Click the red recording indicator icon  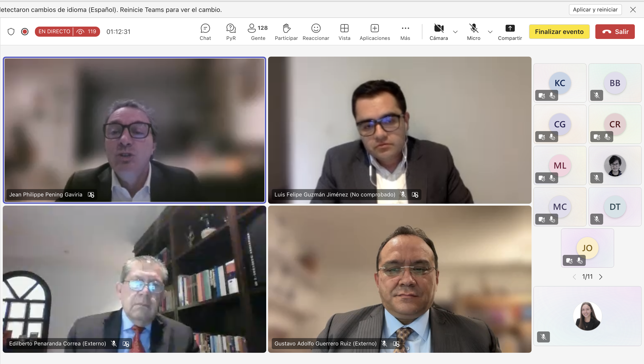point(25,31)
